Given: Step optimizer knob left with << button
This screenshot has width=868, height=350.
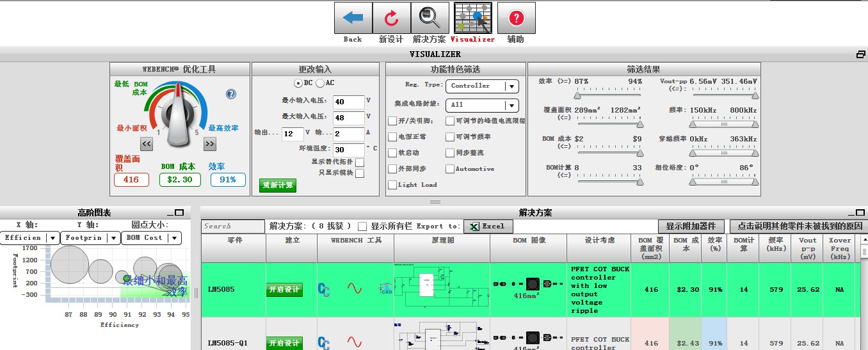Looking at the screenshot, I should tap(146, 144).
